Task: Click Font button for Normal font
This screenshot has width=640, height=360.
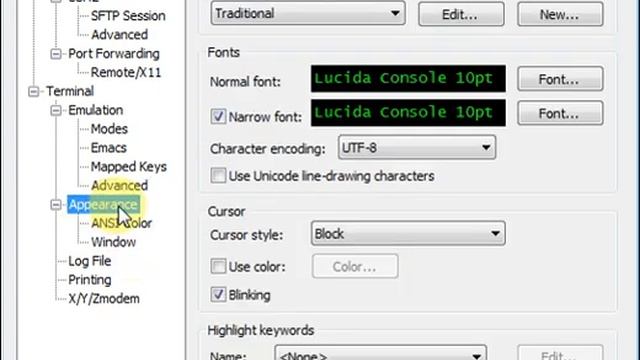Action: [x=560, y=79]
